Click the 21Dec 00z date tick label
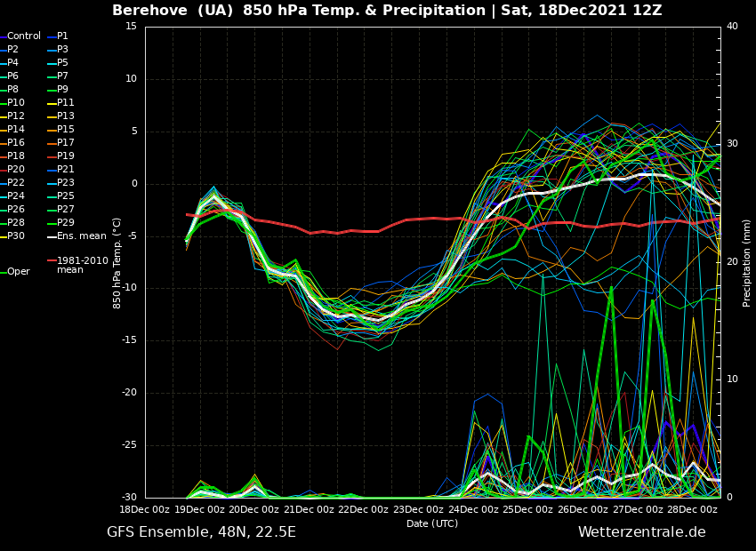756x551 pixels. pyautogui.click(x=310, y=510)
